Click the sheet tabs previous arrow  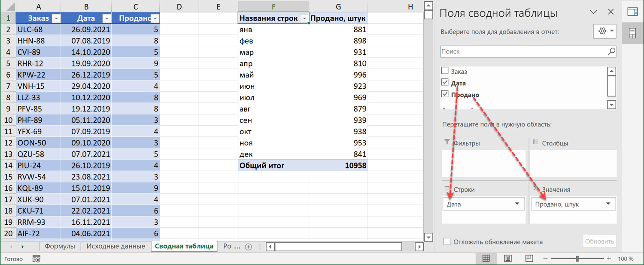coord(11,247)
